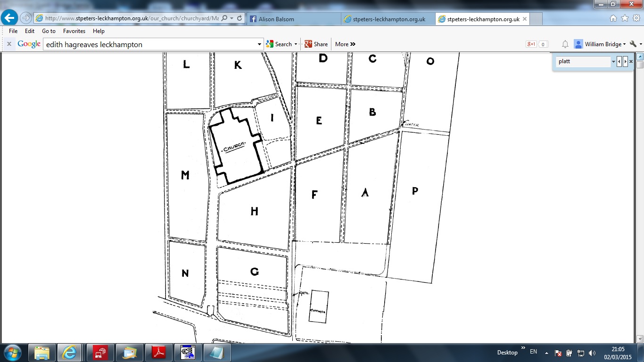Click the Google toolbar Share button
The image size is (644, 362).
tap(316, 44)
